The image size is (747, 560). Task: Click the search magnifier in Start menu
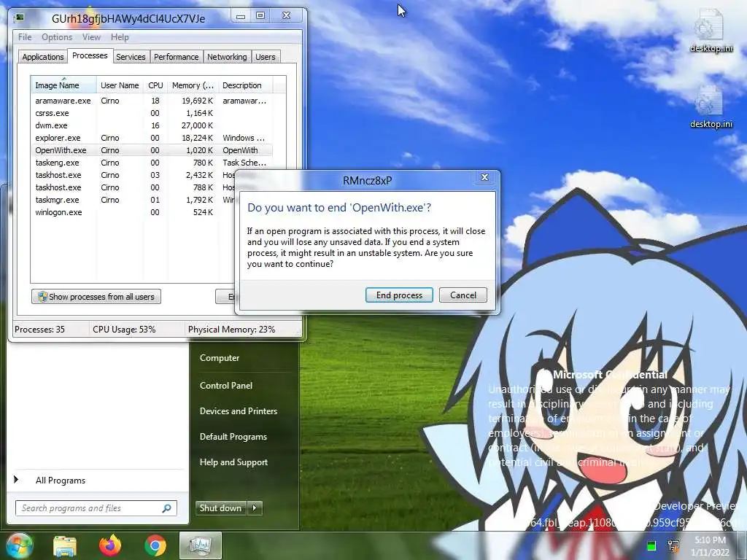coord(167,508)
